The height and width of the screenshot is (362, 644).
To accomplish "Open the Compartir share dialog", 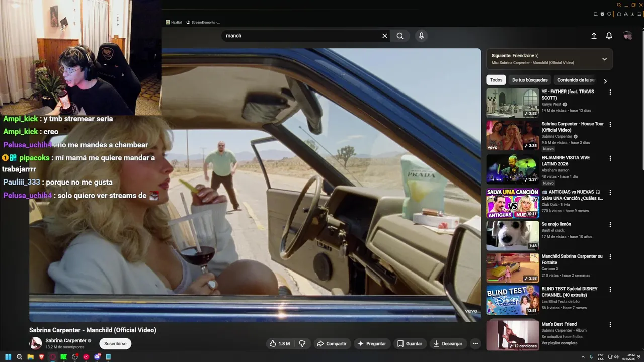I will click(331, 344).
